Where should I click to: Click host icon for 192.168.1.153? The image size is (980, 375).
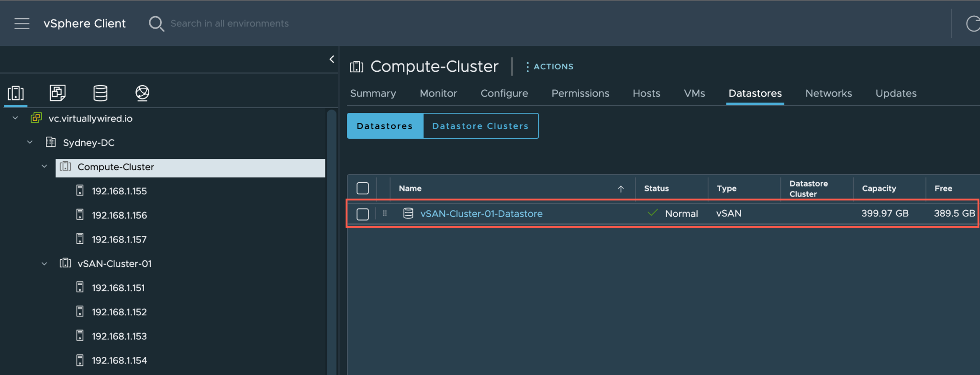pos(80,336)
